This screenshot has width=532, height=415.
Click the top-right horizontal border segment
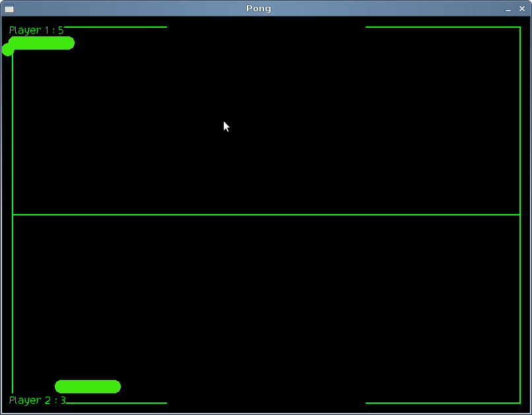(x=442, y=27)
